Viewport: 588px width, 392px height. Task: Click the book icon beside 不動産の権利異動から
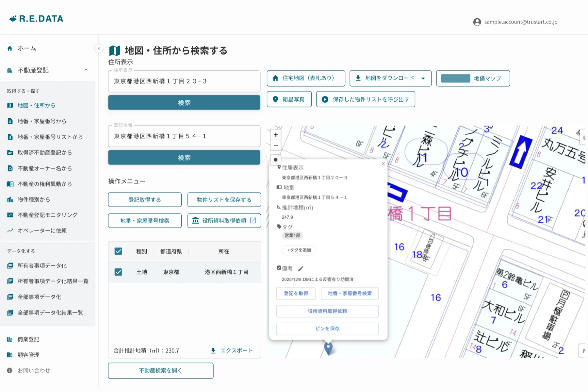click(10, 184)
